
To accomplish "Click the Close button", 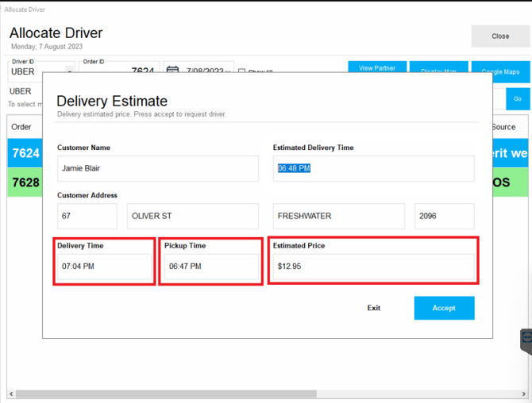I will click(x=499, y=36).
